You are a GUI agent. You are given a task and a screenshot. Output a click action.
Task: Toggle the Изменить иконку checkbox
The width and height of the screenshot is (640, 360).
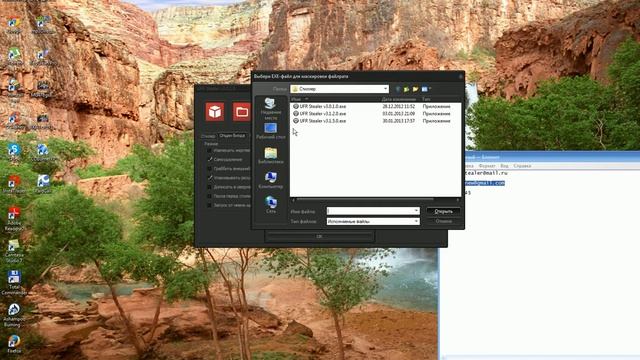[209, 151]
